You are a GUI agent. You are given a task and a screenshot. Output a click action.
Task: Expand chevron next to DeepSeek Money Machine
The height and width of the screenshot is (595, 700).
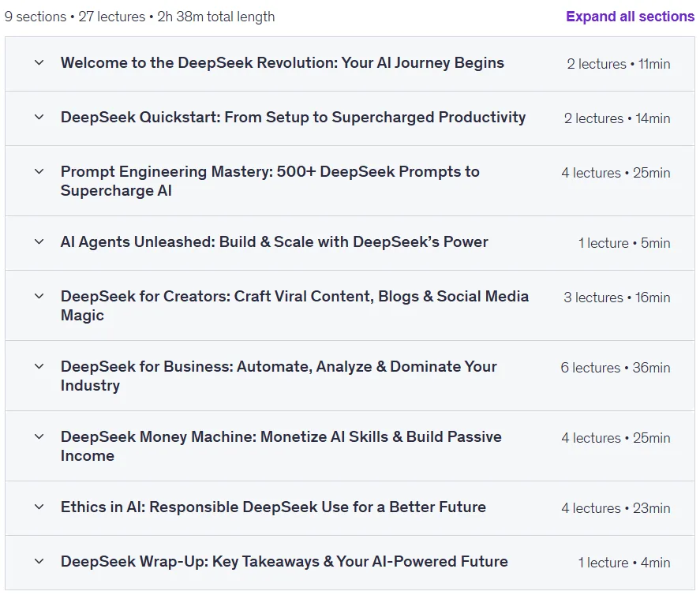click(x=39, y=436)
